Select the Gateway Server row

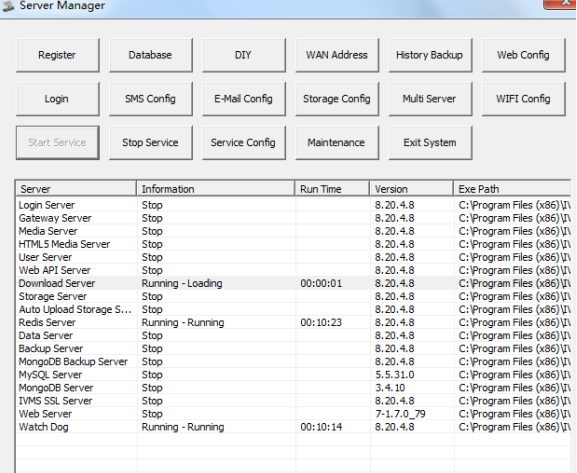(x=294, y=218)
